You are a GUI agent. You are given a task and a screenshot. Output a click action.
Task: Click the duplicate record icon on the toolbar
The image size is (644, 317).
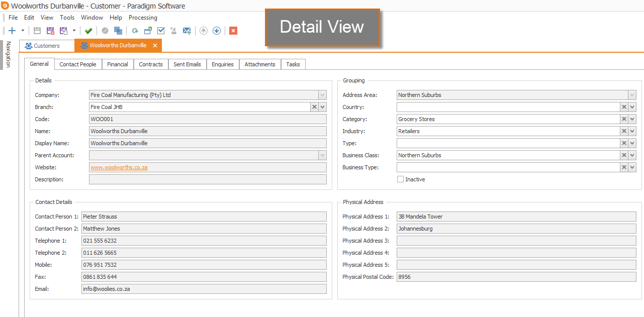pyautogui.click(x=118, y=30)
